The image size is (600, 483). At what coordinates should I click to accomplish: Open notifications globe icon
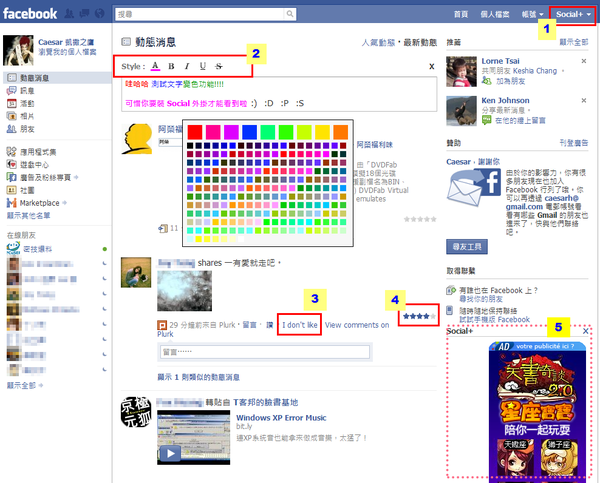coord(99,14)
